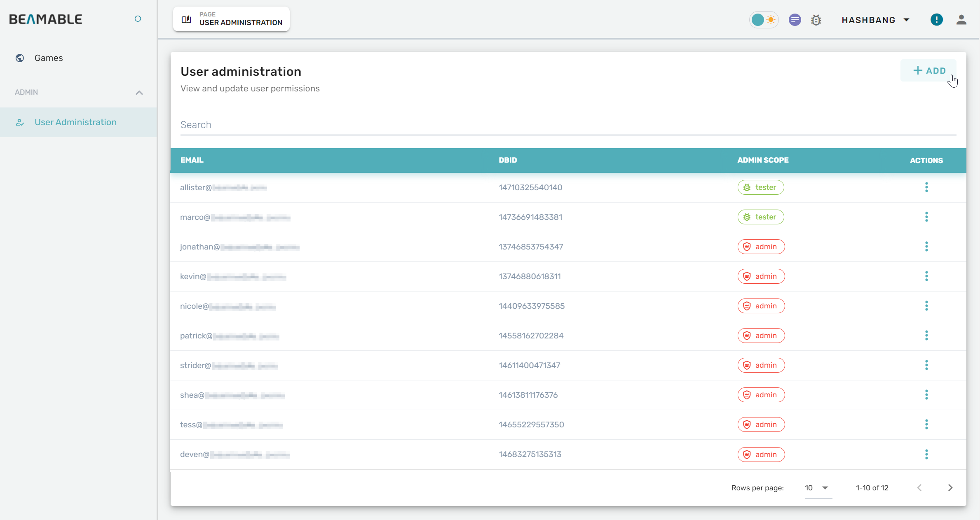Open the rows per page dropdown
The height and width of the screenshot is (520, 980).
(x=817, y=488)
